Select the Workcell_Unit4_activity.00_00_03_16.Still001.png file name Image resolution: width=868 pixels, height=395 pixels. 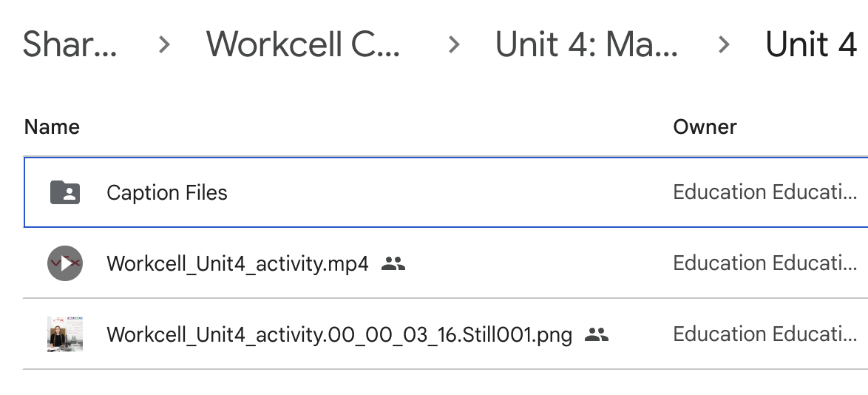(339, 334)
